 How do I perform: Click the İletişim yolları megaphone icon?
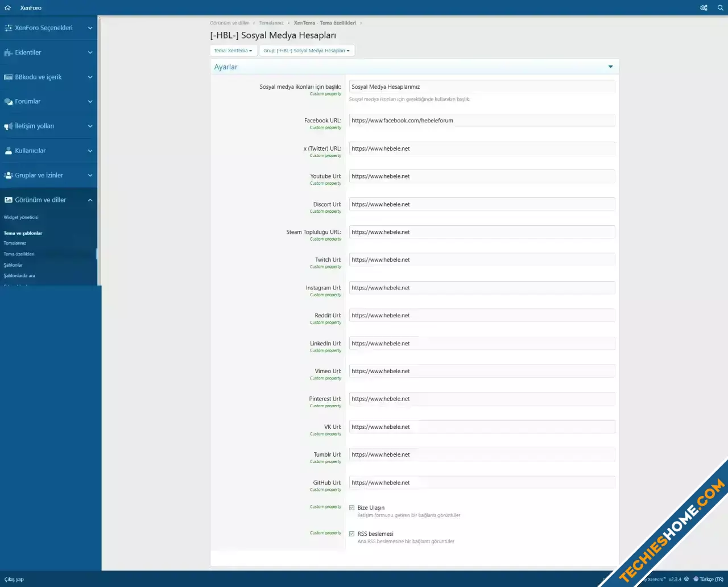click(x=9, y=126)
